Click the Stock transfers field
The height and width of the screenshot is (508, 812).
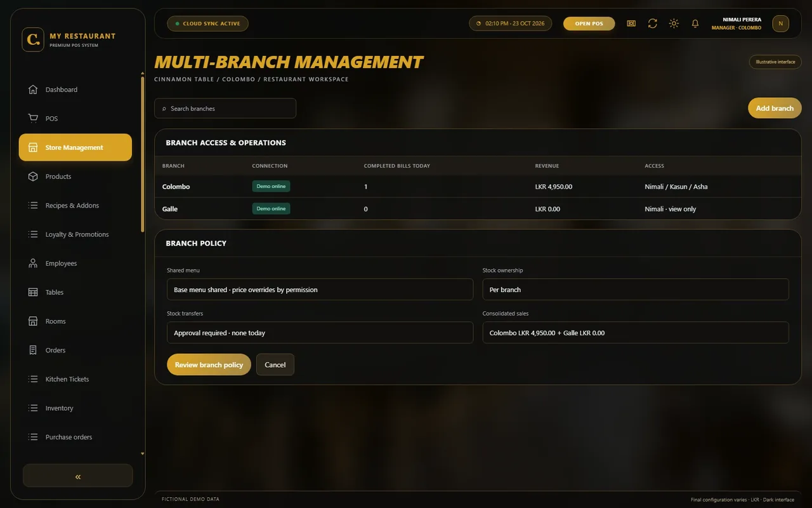(320, 333)
